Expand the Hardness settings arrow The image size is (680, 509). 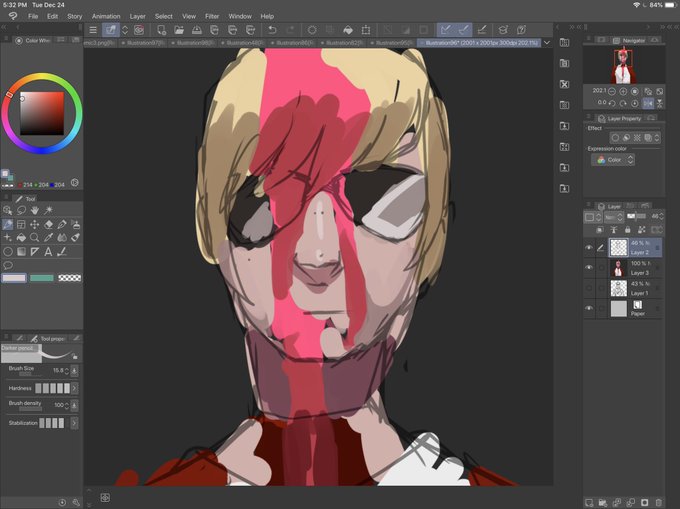tap(75, 388)
